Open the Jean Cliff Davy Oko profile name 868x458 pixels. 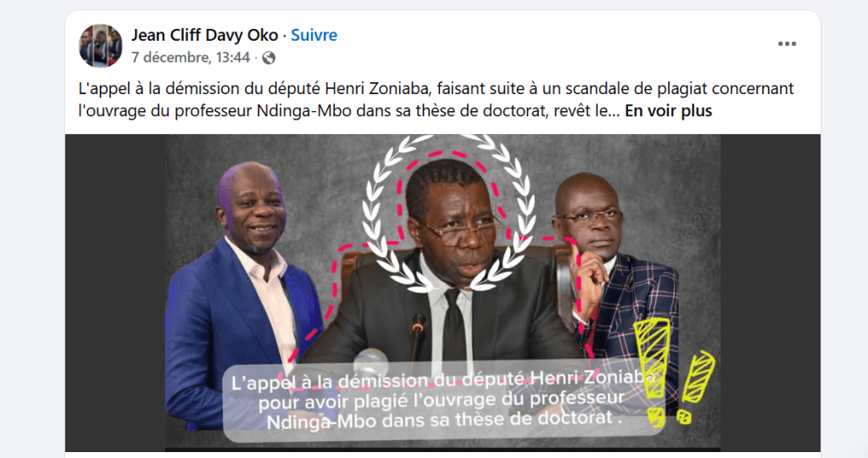(204, 35)
